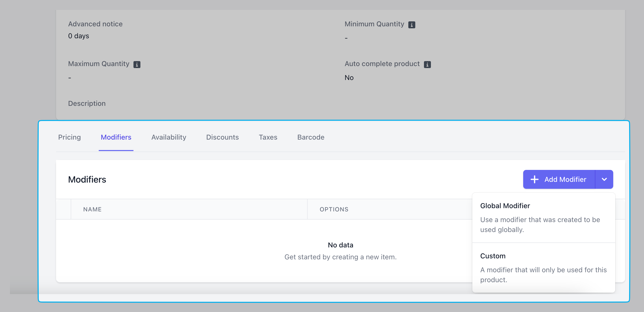Click the plus icon on Add Modifier
Screen dimensions: 644x312
(534, 179)
